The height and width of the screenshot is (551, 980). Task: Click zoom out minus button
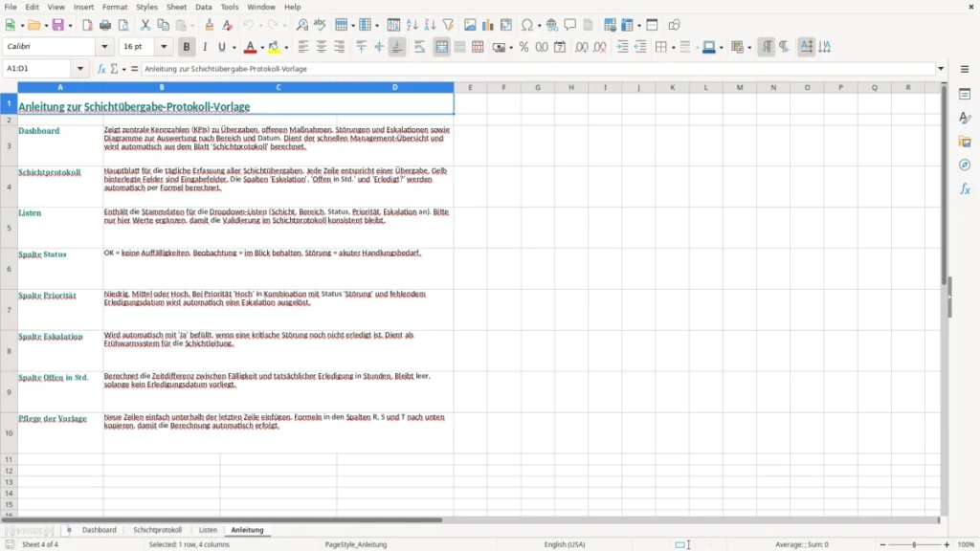(x=882, y=544)
